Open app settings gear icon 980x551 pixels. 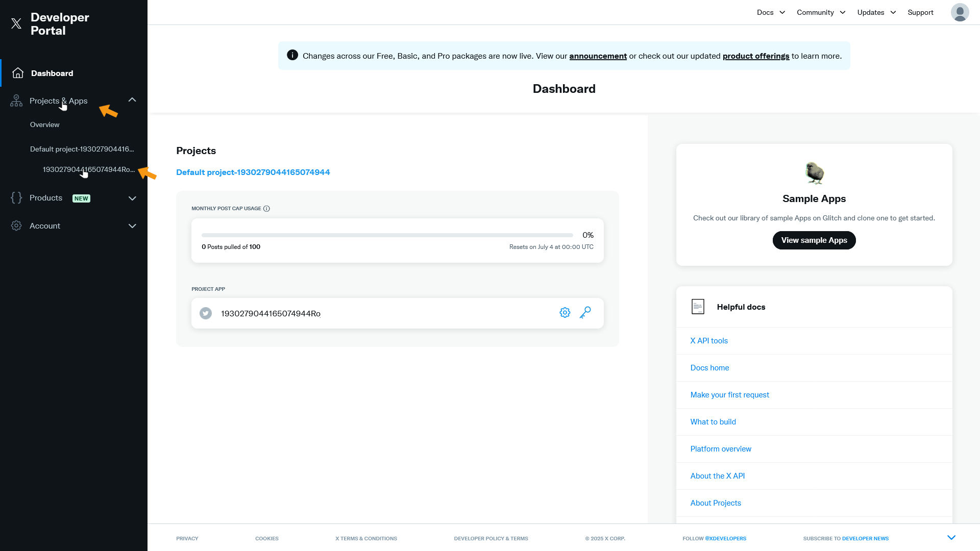click(565, 313)
